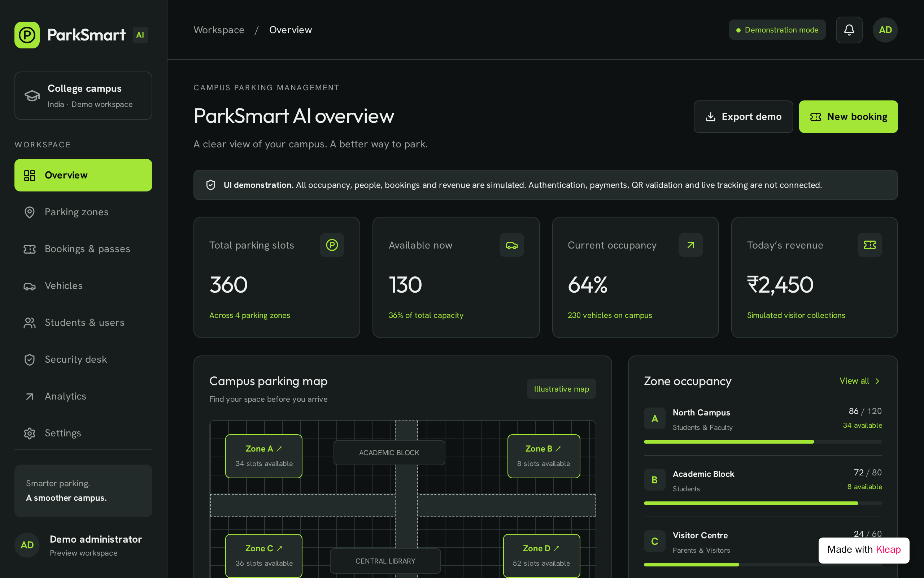This screenshot has width=924, height=578.
Task: Click the 'Simulated visitor collections' text
Action: [796, 315]
